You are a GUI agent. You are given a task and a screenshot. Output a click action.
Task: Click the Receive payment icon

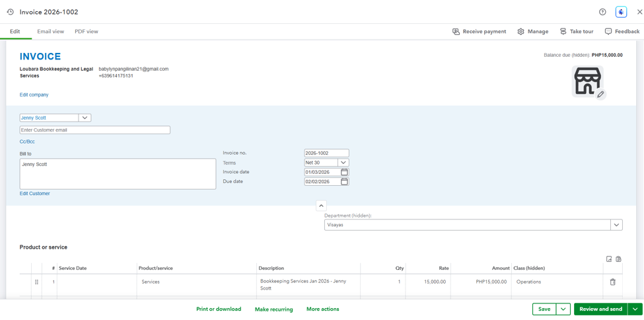[x=456, y=31]
